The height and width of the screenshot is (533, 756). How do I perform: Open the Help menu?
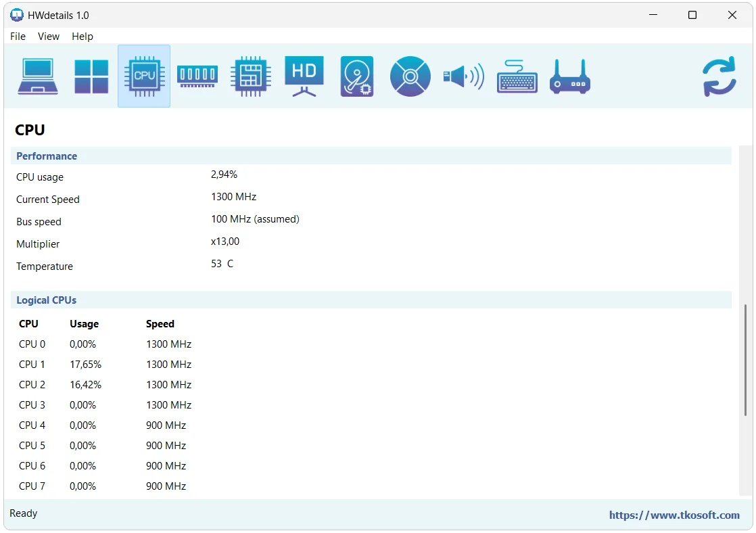tap(82, 36)
